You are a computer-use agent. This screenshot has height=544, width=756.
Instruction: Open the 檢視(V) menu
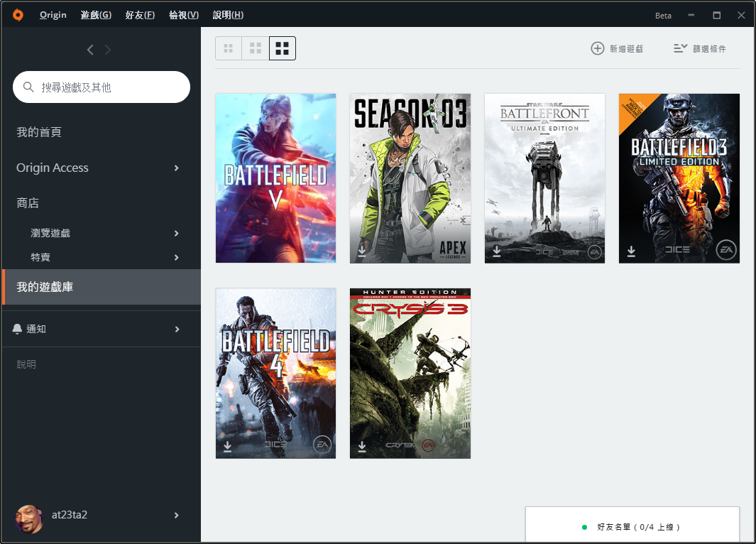pos(184,15)
